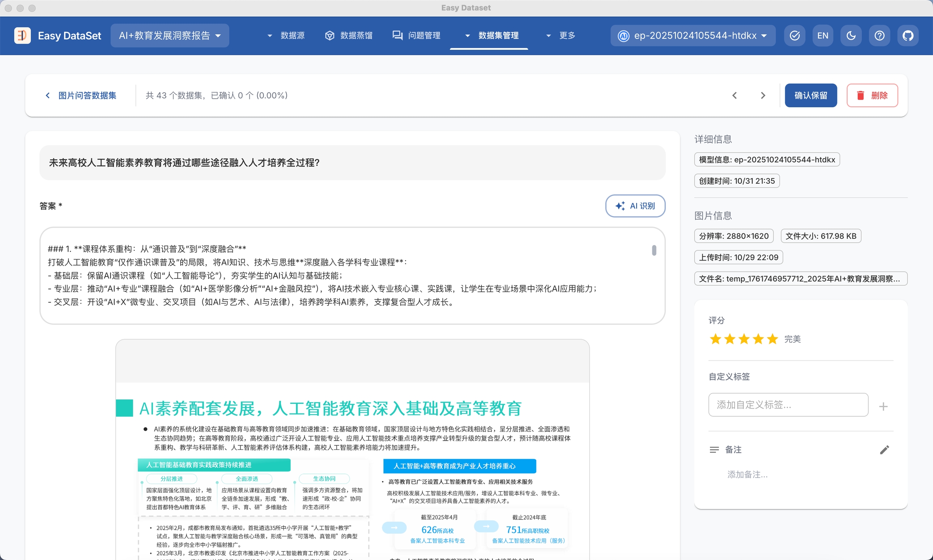This screenshot has width=933, height=560.
Task: Go to previous dataset with left arrow
Action: [735, 95]
